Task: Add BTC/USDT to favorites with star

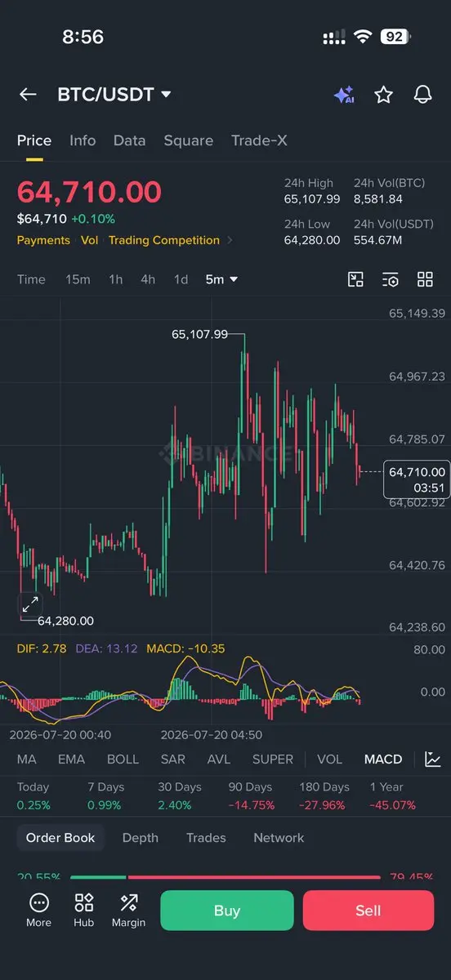Action: [383, 95]
